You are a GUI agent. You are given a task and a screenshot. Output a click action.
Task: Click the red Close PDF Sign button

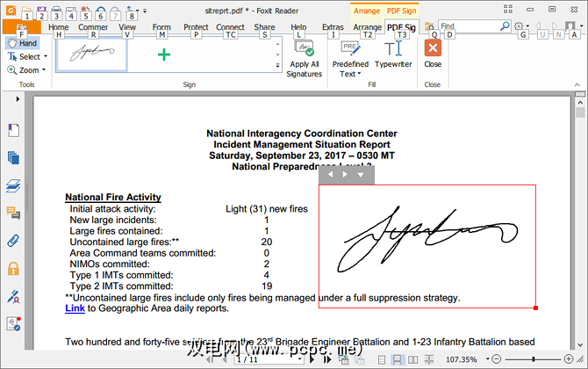coord(433,54)
